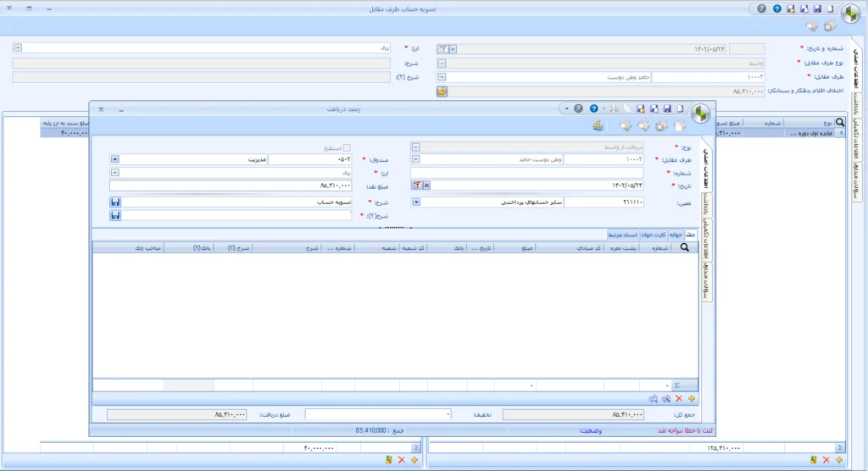Screen dimensions: 868x471
Task: Click the مبلغ نقد amount field
Action: coord(231,186)
